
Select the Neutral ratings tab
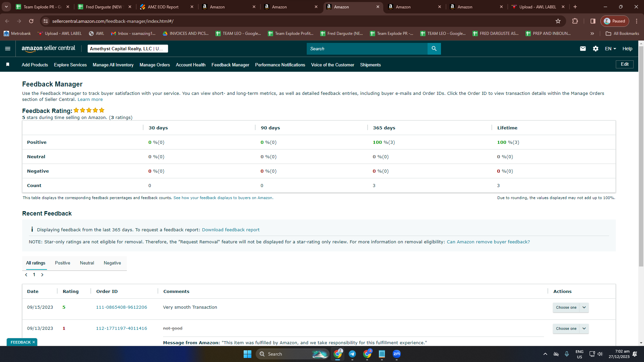pyautogui.click(x=87, y=263)
